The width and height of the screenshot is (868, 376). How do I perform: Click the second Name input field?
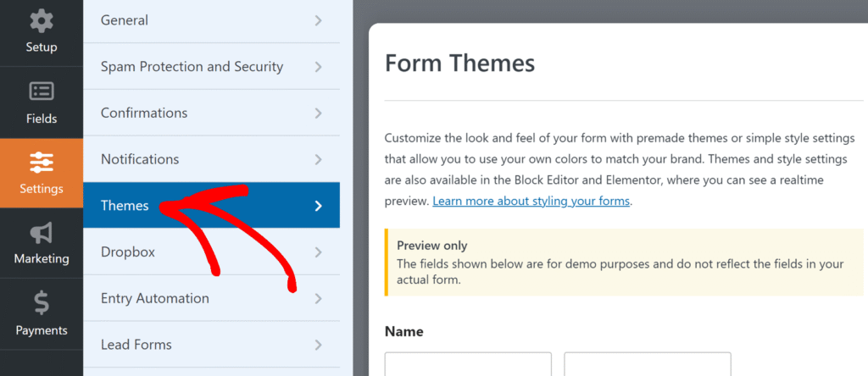click(647, 364)
